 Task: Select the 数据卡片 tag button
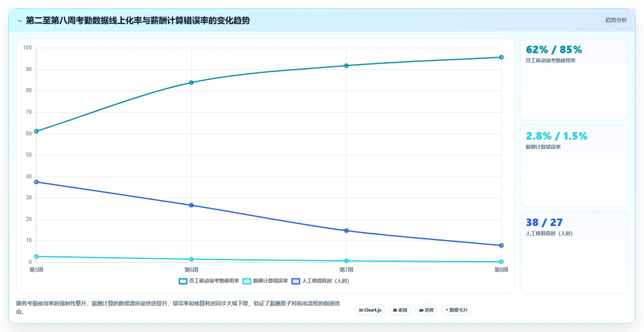456,310
